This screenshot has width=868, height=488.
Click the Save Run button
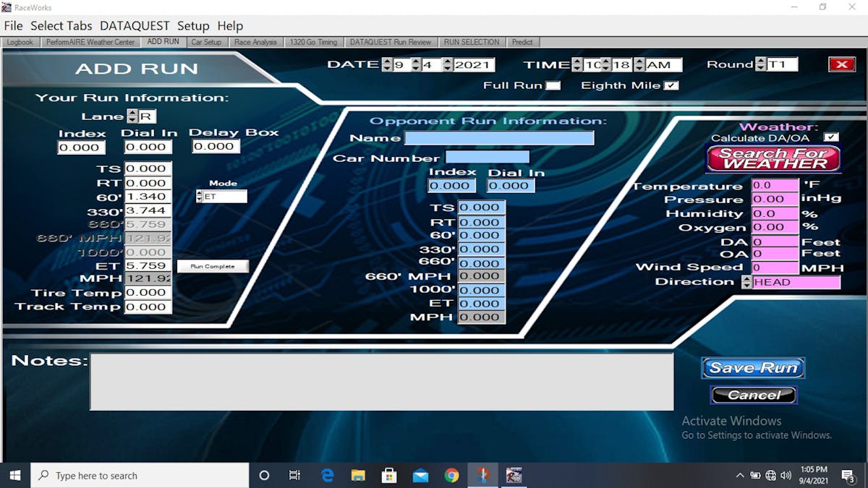pos(753,367)
